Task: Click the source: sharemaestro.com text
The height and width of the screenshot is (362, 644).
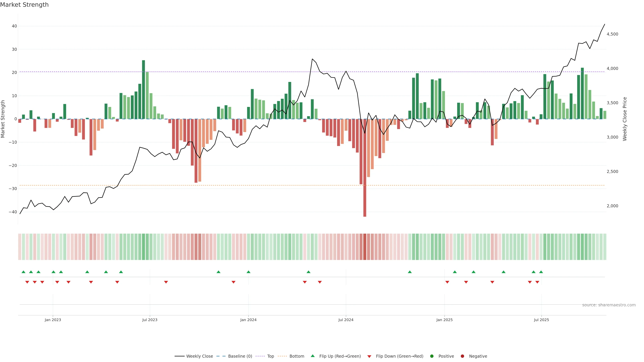Action: pyautogui.click(x=609, y=305)
